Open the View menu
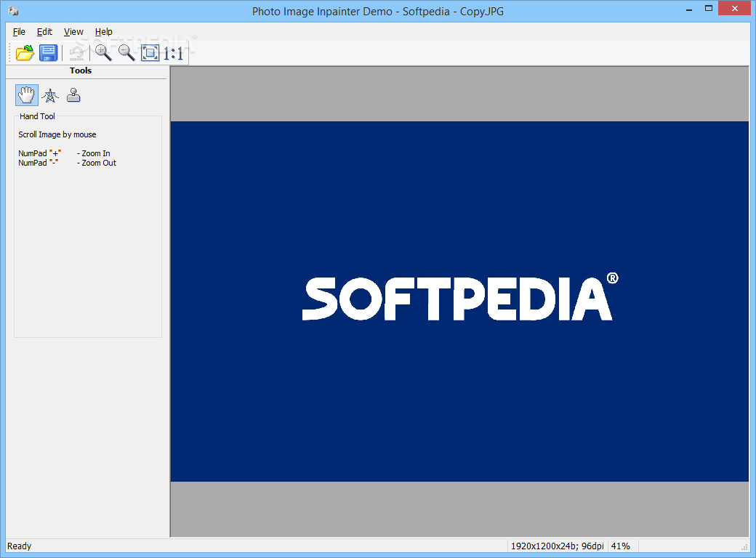 73,32
